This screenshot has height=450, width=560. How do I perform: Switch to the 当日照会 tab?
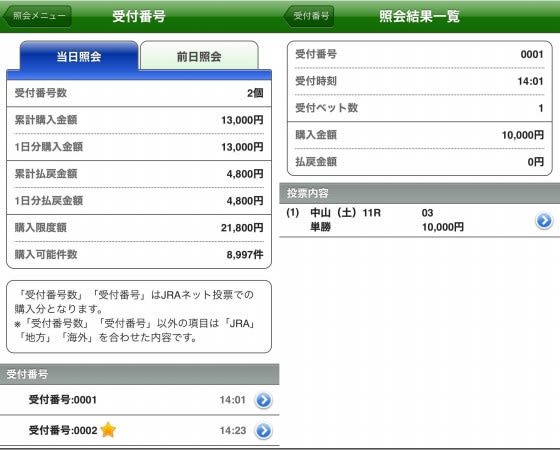79,56
